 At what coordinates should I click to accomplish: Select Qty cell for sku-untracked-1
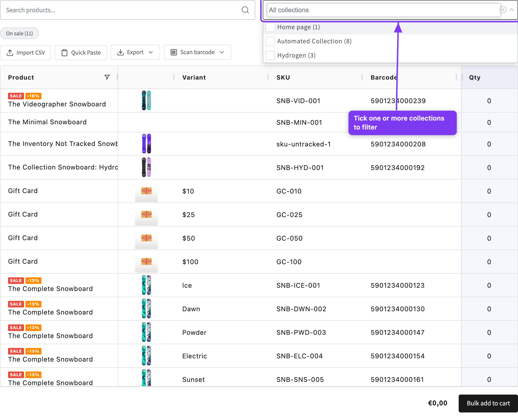coord(489,144)
